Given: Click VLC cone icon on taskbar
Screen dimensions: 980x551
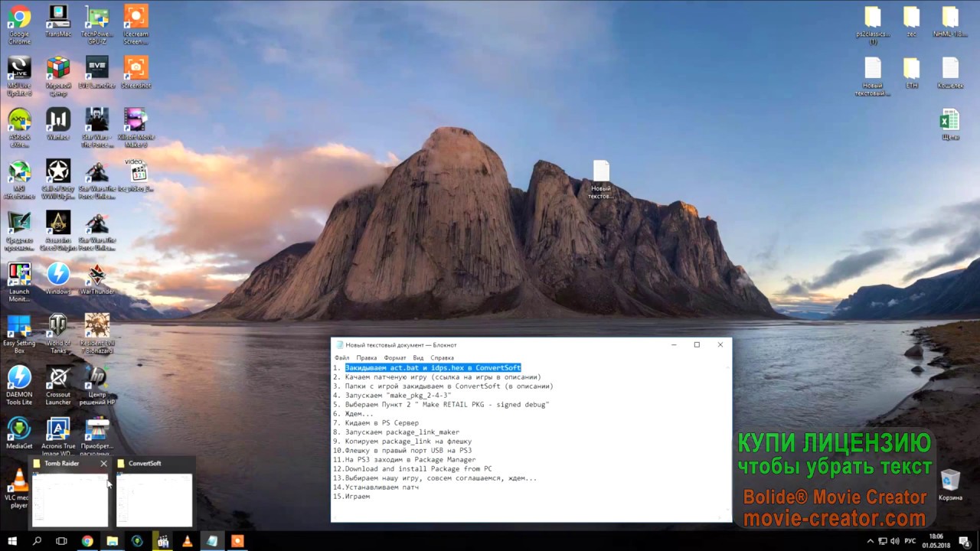Looking at the screenshot, I should [188, 541].
